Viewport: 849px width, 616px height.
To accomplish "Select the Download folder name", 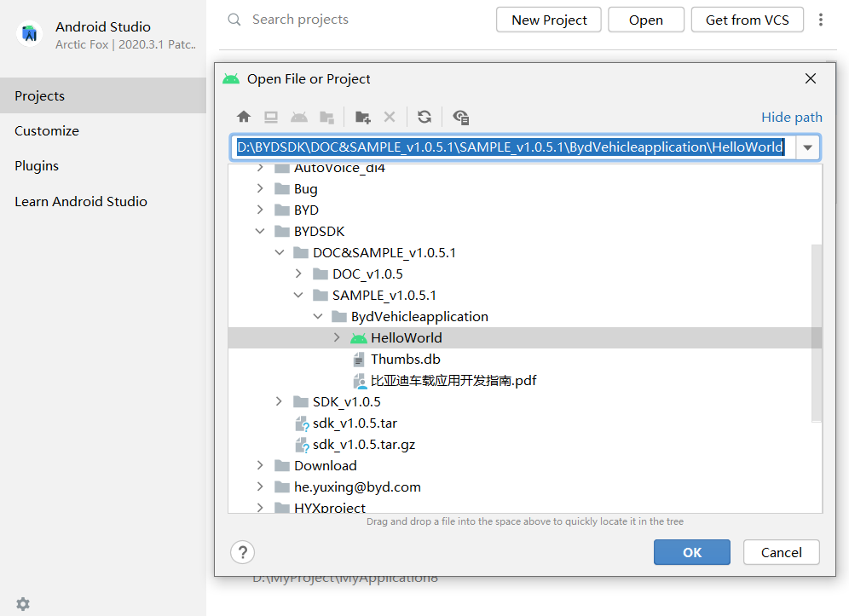I will click(x=326, y=465).
